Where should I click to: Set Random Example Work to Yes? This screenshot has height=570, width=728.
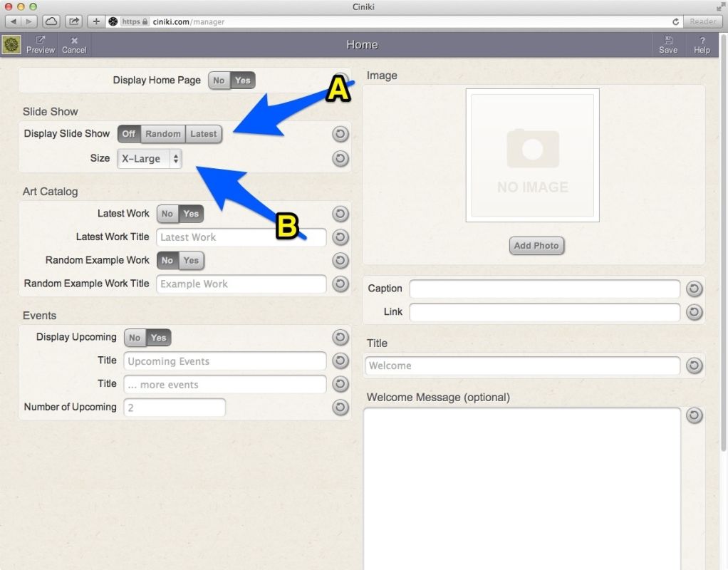point(192,260)
